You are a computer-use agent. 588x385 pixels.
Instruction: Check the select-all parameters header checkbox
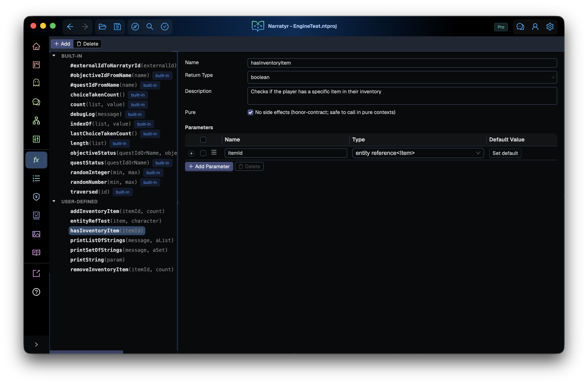[203, 140]
